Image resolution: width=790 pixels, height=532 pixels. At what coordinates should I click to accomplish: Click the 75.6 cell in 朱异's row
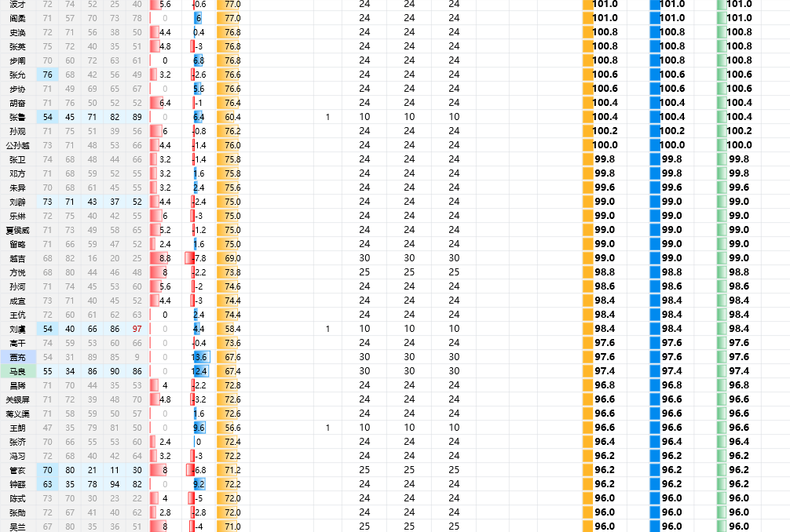tap(233, 188)
